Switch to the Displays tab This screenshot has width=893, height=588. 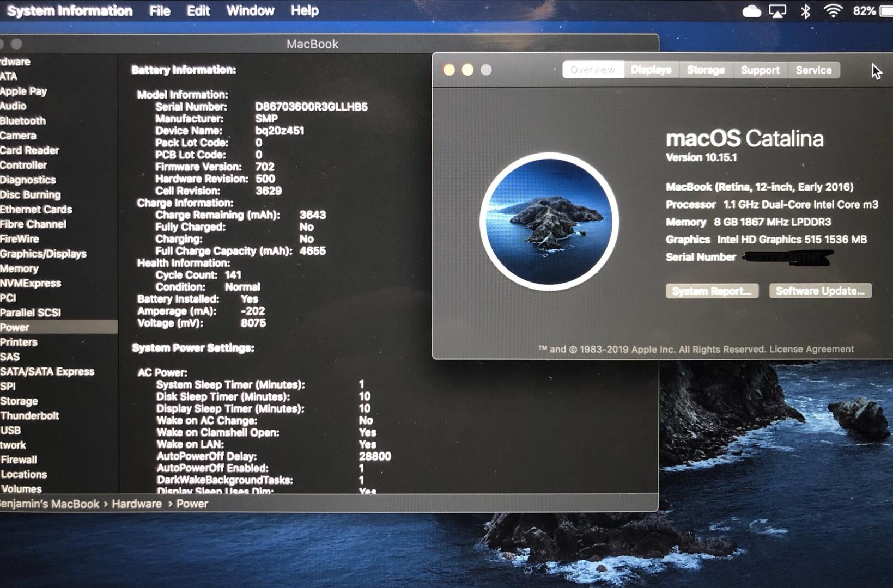[651, 70]
